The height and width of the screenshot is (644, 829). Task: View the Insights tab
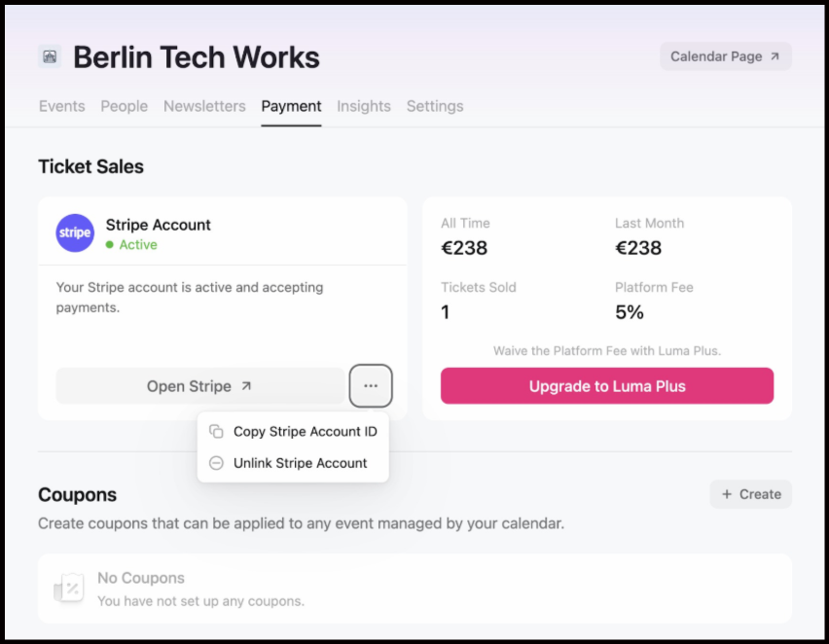[364, 106]
